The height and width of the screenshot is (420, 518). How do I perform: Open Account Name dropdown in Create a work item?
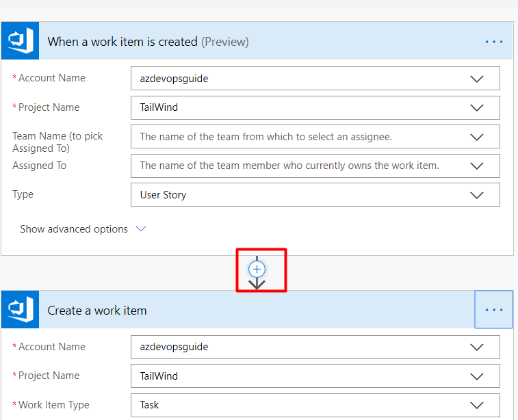[x=315, y=347]
